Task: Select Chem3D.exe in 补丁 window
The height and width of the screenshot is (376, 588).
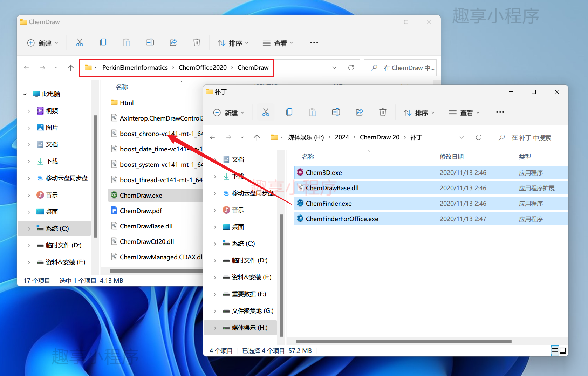Action: click(431, 172)
